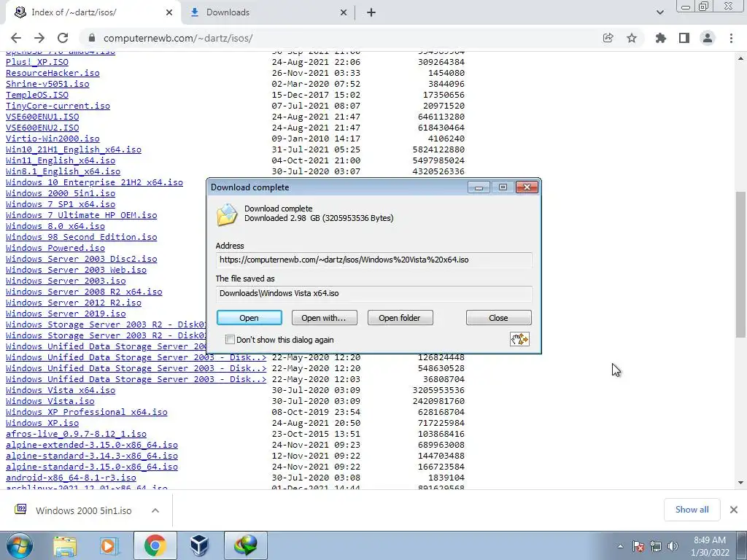The image size is (747, 560).
Task: Open the alpine-extended-3.15.0-x86_64.iso link
Action: pos(92,445)
